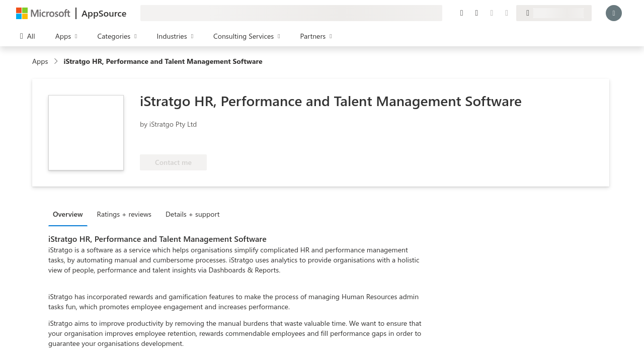Open the user account avatar menu
This screenshot has height=362, width=644.
(x=614, y=13)
